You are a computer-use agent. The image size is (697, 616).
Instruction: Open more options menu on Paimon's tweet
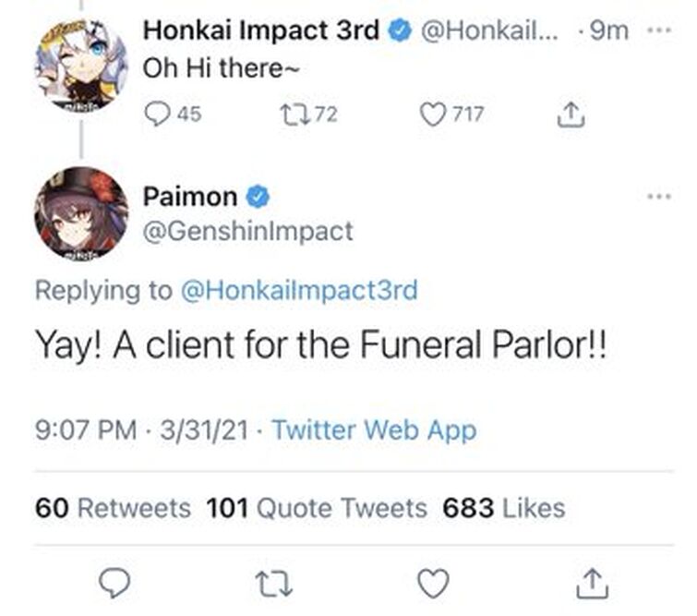[659, 197]
